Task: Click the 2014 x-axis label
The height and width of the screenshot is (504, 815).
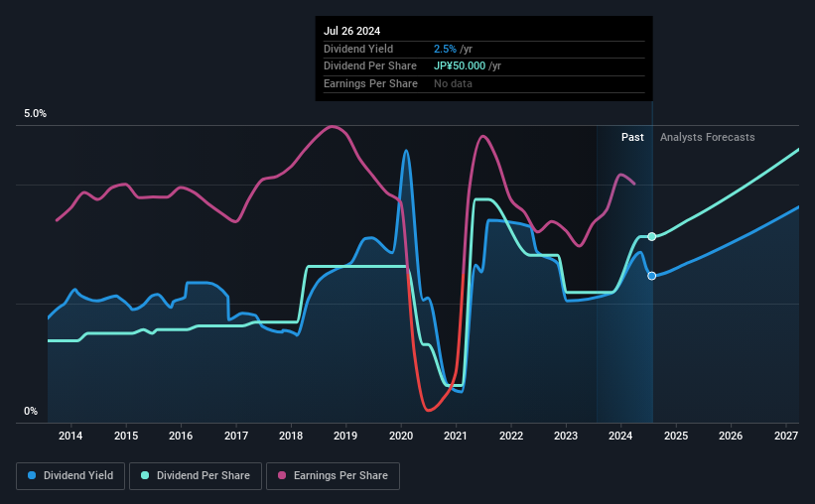Action: click(x=70, y=436)
